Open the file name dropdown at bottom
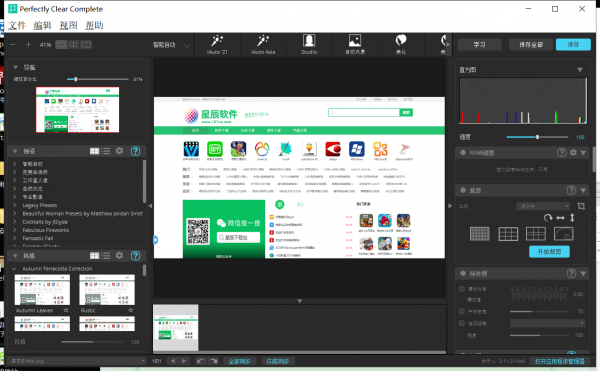 pos(77,361)
